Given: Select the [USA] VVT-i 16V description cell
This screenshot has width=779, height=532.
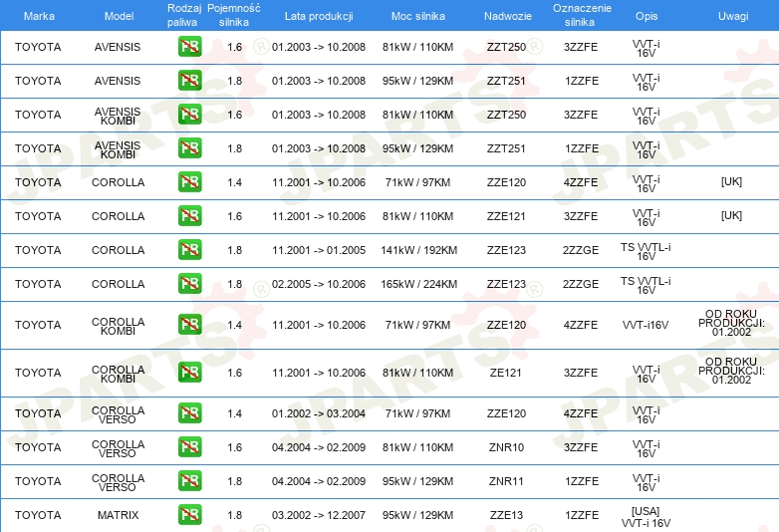Looking at the screenshot, I should pos(646,517).
